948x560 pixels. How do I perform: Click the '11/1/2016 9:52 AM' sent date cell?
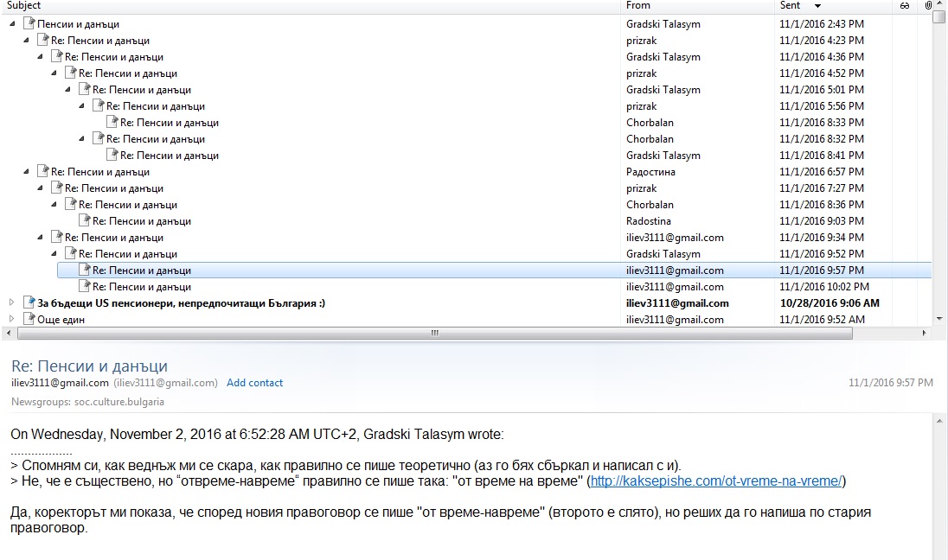822,319
